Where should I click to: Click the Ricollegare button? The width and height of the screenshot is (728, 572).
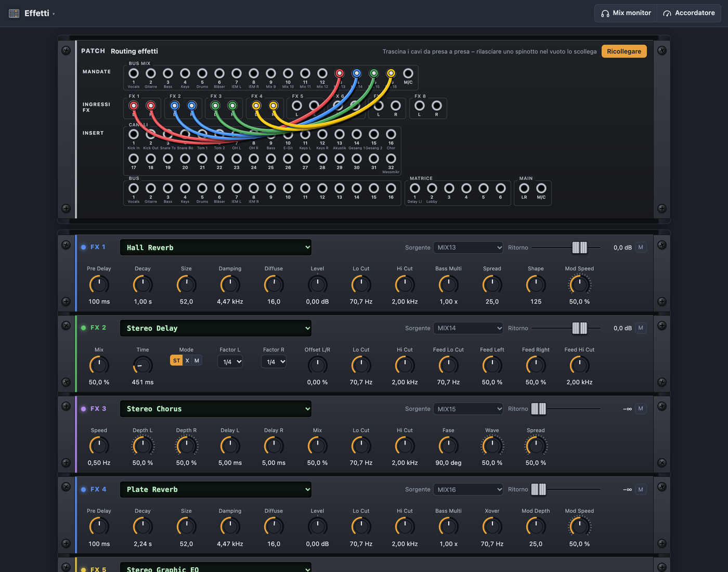coord(624,51)
